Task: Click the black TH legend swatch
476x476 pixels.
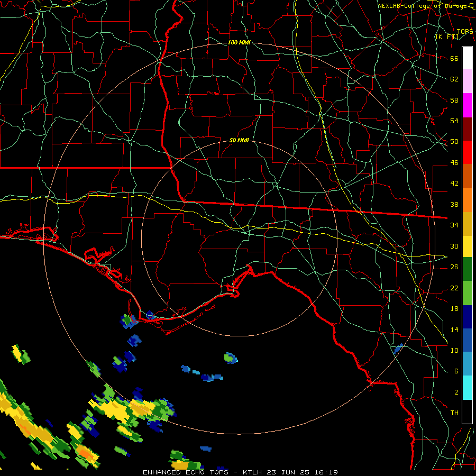Action: (x=467, y=411)
